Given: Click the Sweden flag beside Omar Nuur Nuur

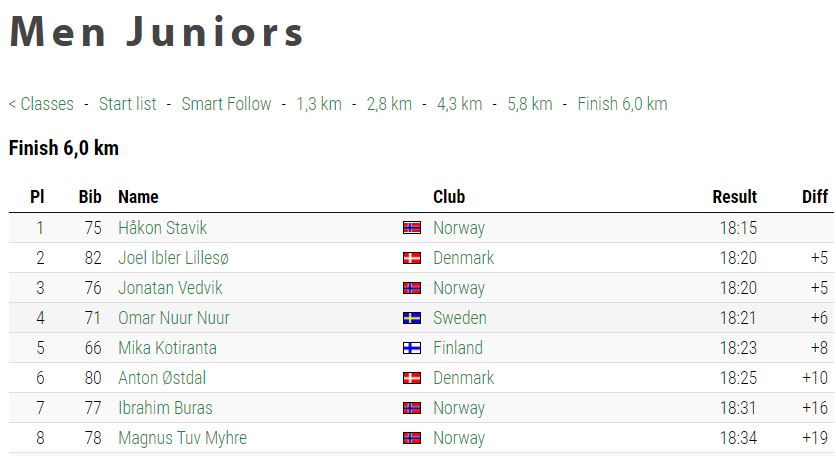Looking at the screenshot, I should [x=412, y=318].
